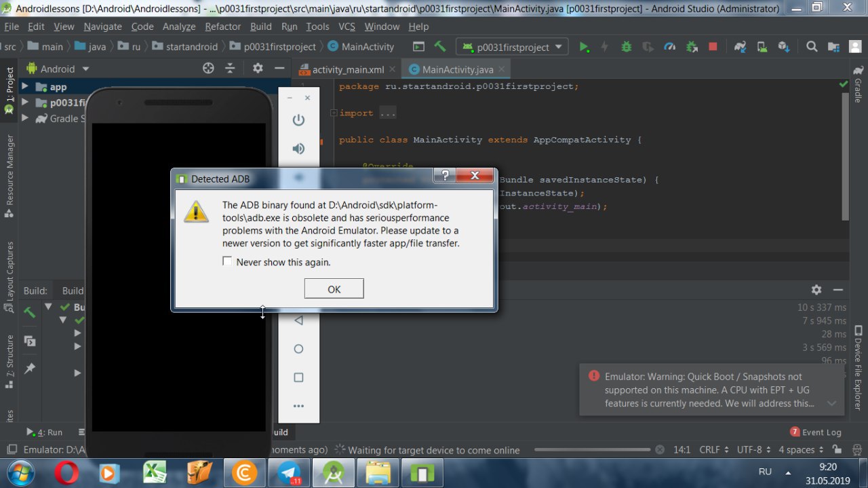Expand the p0031fi... module tree node

click(25, 102)
